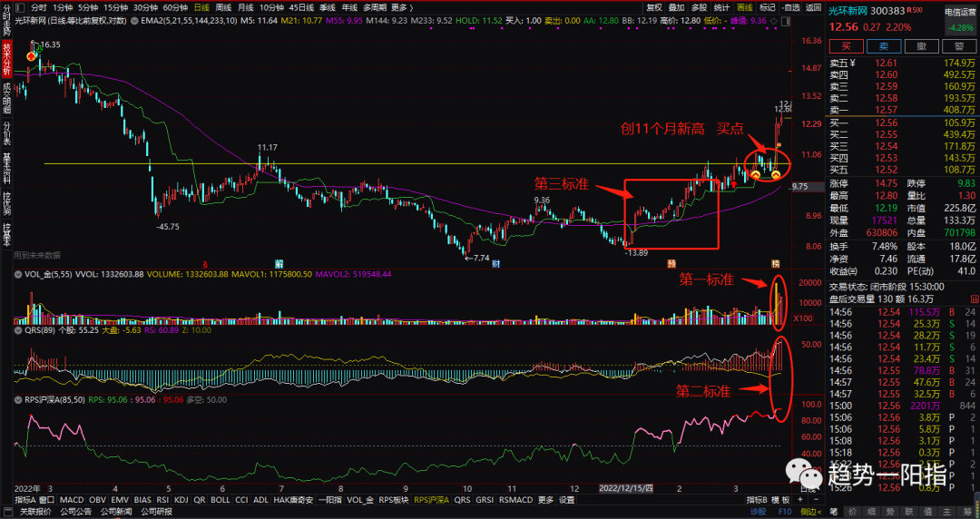
Task: Switch to 年线 yearly chart
Action: pyautogui.click(x=349, y=8)
